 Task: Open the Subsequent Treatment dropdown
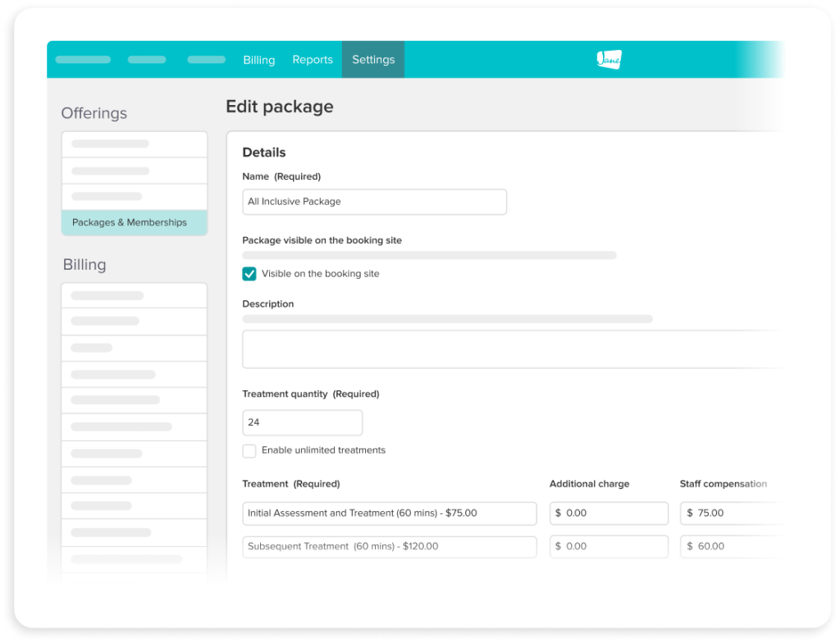pyautogui.click(x=389, y=546)
